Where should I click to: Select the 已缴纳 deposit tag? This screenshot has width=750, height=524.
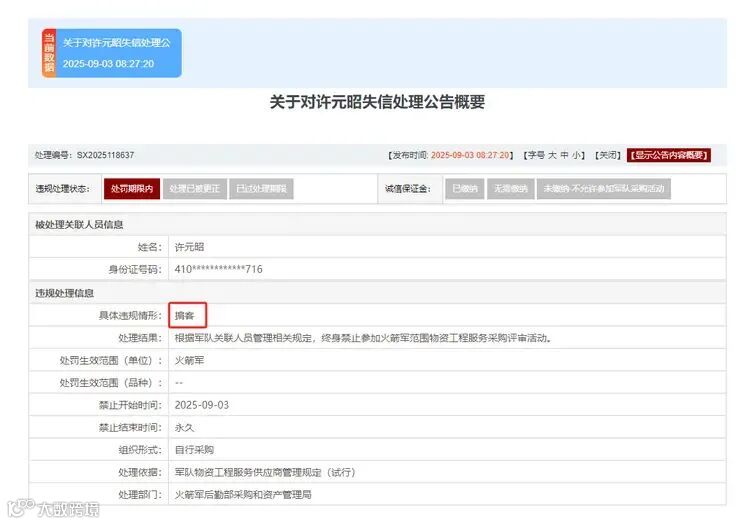click(465, 189)
